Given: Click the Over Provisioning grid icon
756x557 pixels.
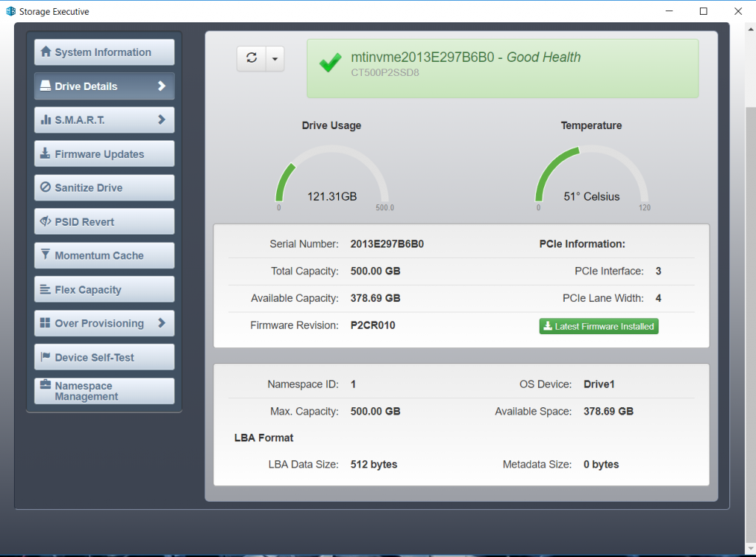Looking at the screenshot, I should point(46,324).
